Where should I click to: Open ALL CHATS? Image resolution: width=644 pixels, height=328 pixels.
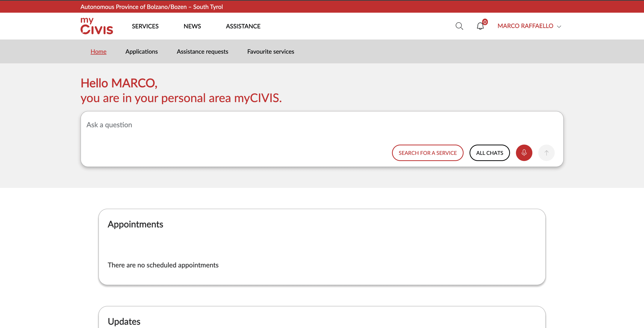[489, 153]
